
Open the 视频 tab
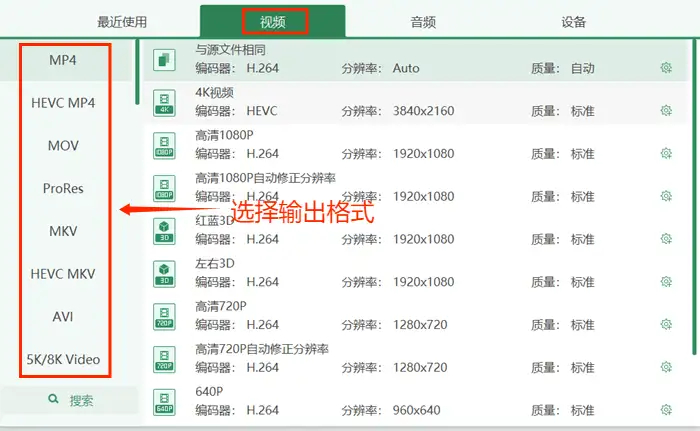272,22
